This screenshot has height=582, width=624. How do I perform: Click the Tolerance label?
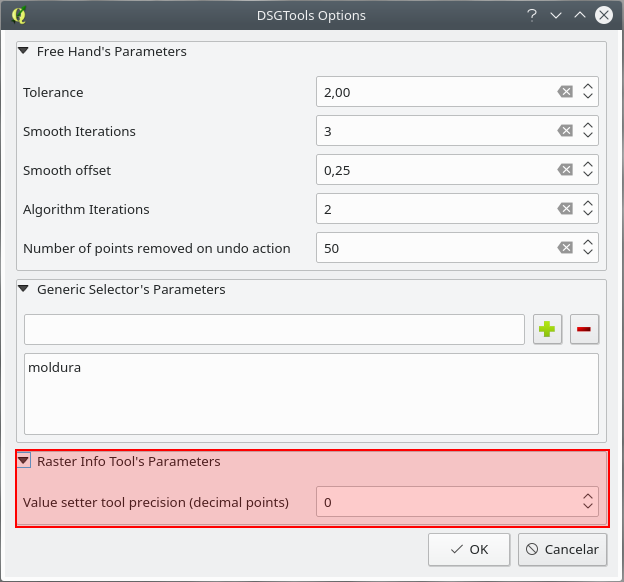53,92
